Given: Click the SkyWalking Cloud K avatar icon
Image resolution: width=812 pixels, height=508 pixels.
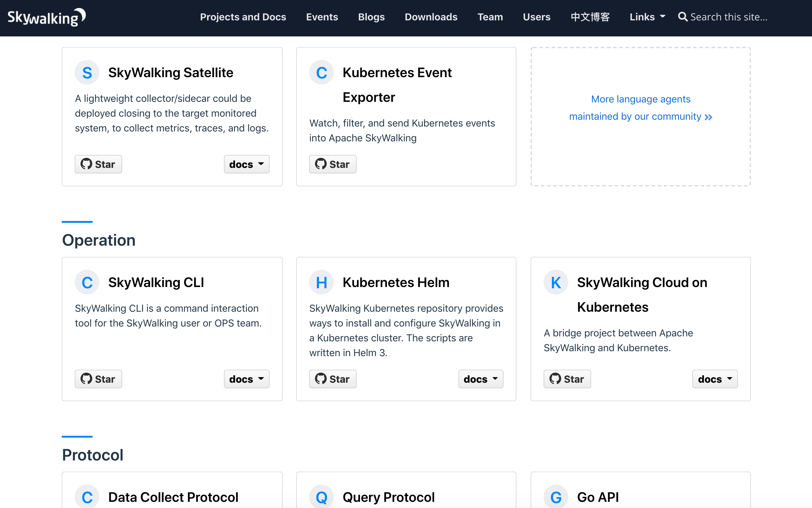Looking at the screenshot, I should (x=556, y=283).
